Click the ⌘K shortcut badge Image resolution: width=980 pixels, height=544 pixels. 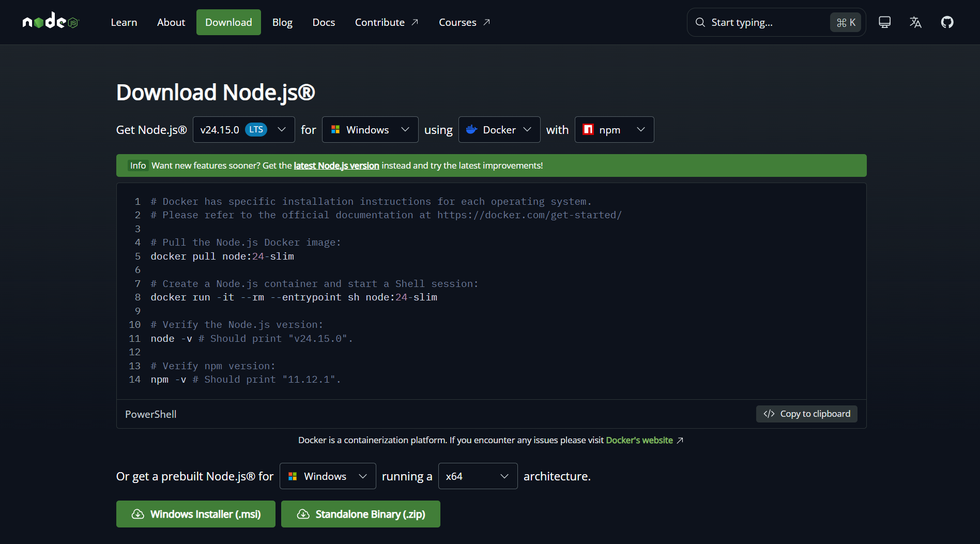[846, 22]
